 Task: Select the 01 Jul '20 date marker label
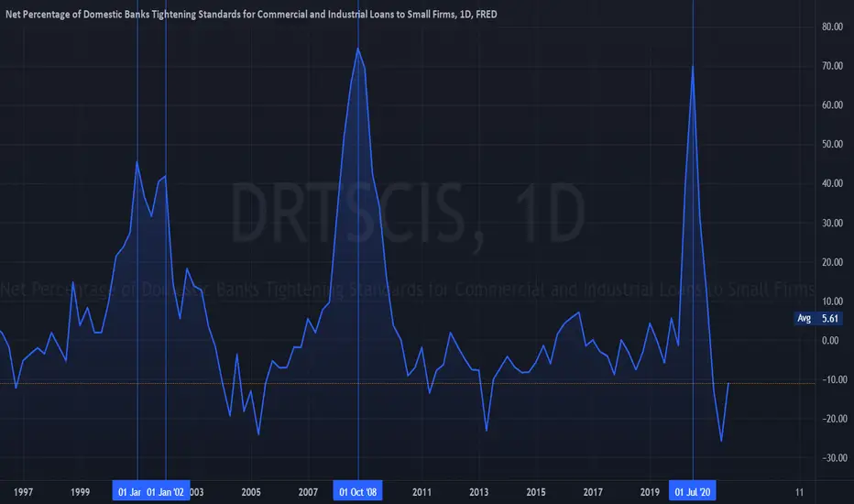pyautogui.click(x=692, y=492)
